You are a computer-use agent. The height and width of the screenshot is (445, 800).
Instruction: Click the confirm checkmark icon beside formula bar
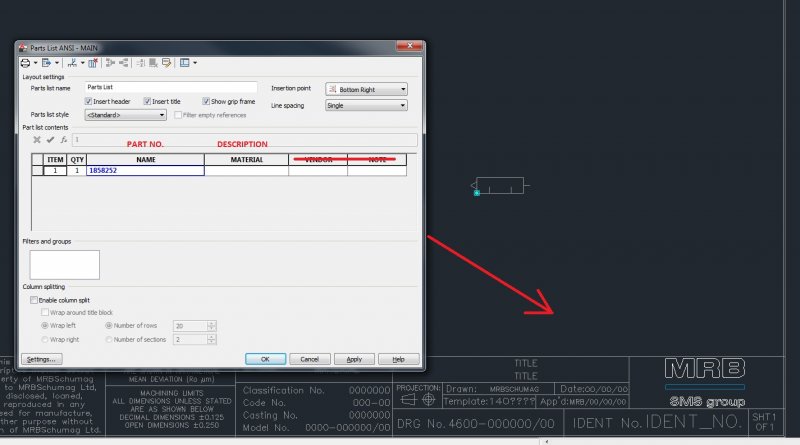[x=50, y=139]
